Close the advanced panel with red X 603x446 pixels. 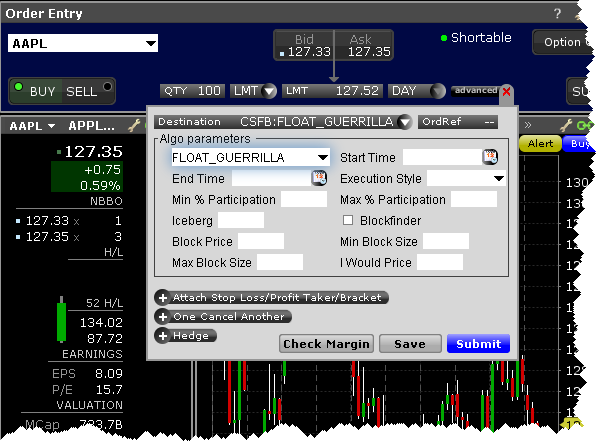pos(506,92)
